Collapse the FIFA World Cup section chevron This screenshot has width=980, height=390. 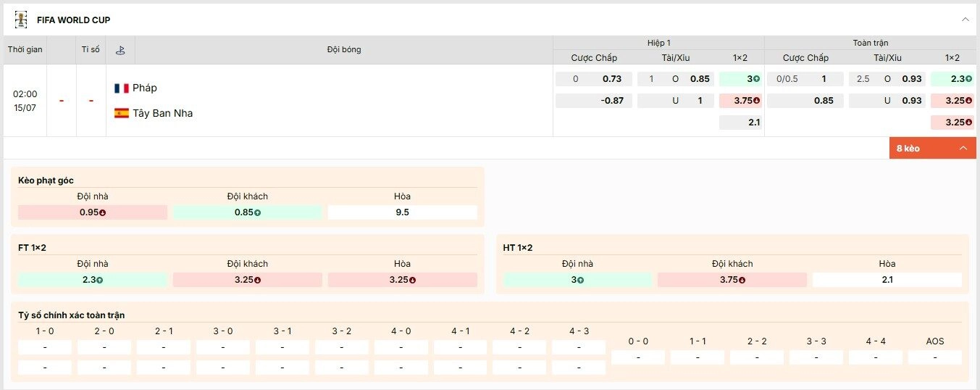(x=965, y=20)
